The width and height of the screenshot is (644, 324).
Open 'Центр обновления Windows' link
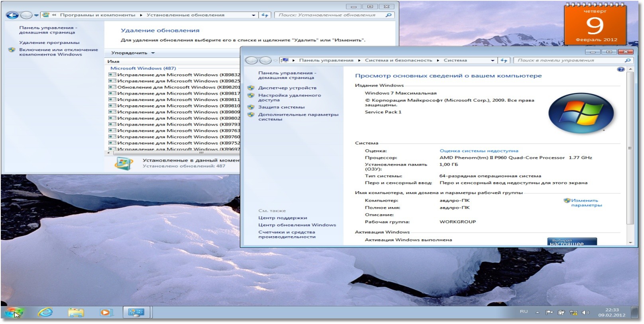[297, 225]
